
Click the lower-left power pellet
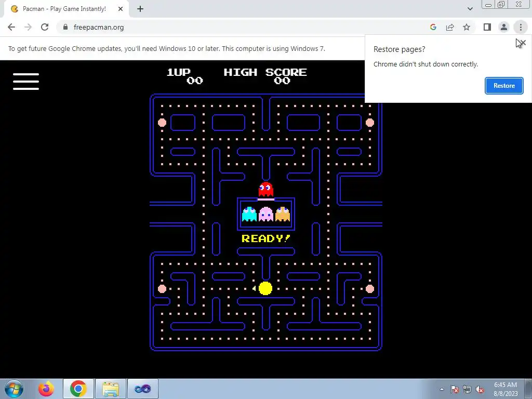162,289
